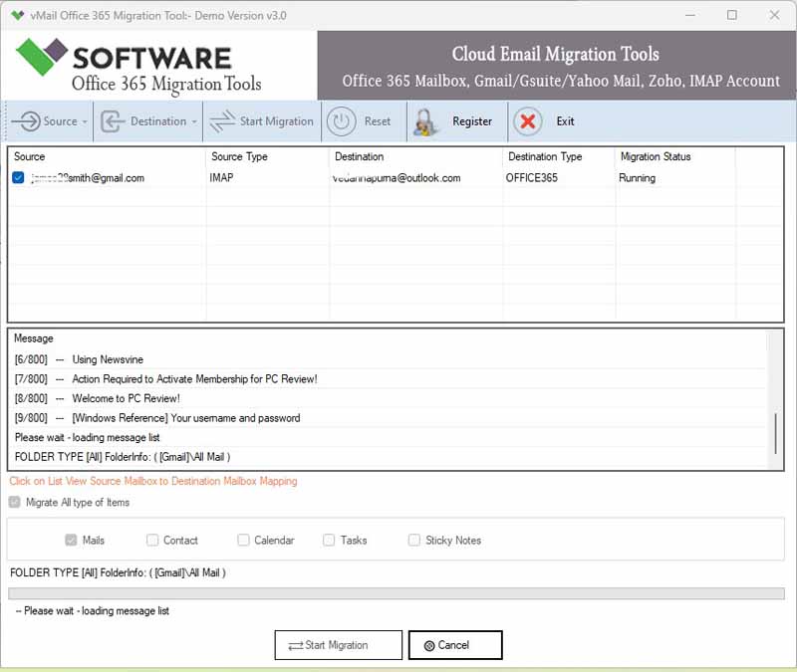797x672 pixels.
Task: Select the Reset toolbar label
Action: 378,121
